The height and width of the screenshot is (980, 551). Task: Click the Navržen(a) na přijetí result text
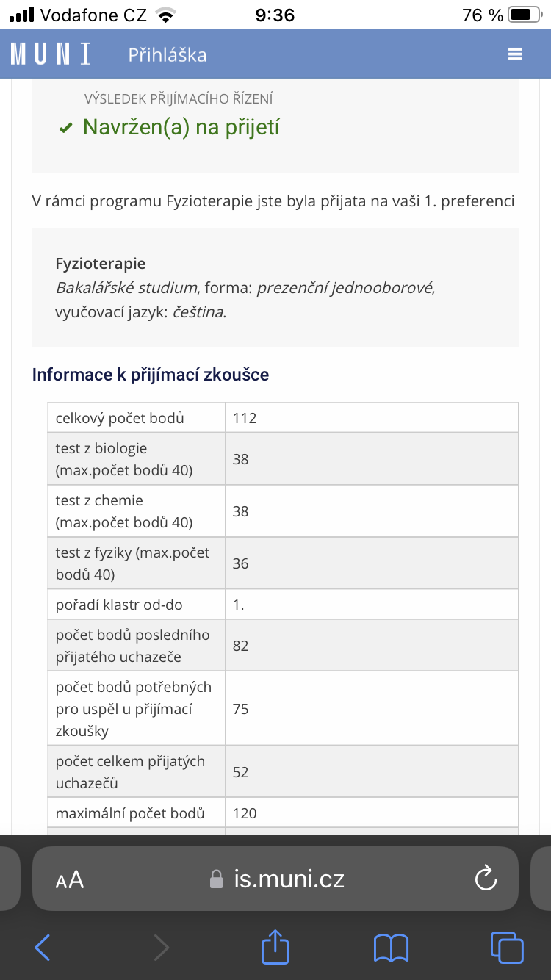tap(181, 128)
